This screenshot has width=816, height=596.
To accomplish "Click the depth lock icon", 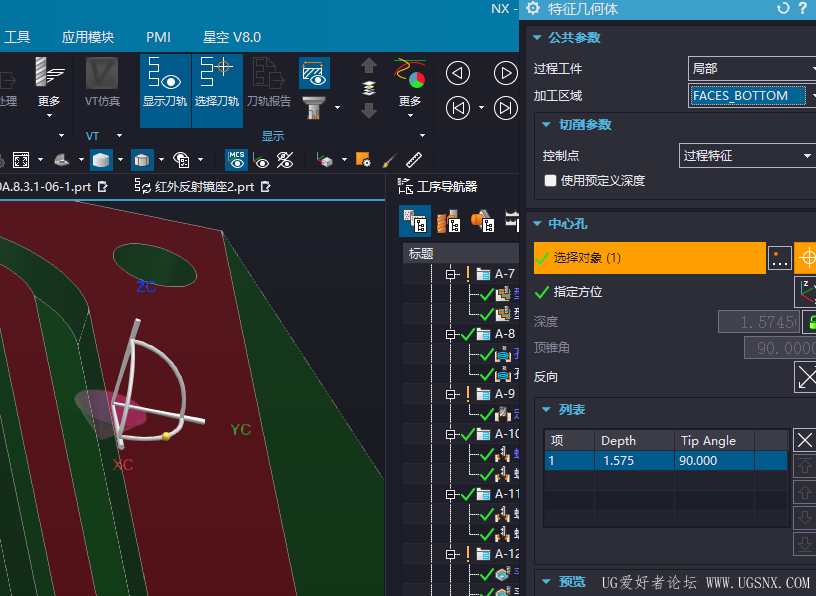I will tap(810, 322).
